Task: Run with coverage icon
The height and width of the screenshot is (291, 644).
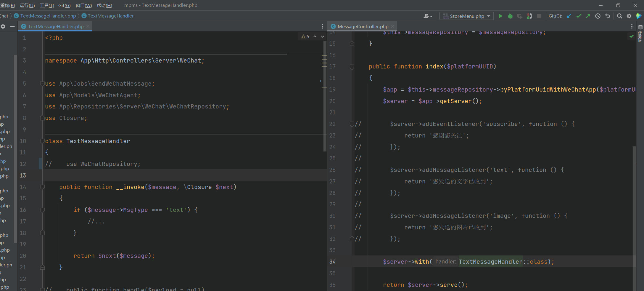Action: pyautogui.click(x=520, y=16)
